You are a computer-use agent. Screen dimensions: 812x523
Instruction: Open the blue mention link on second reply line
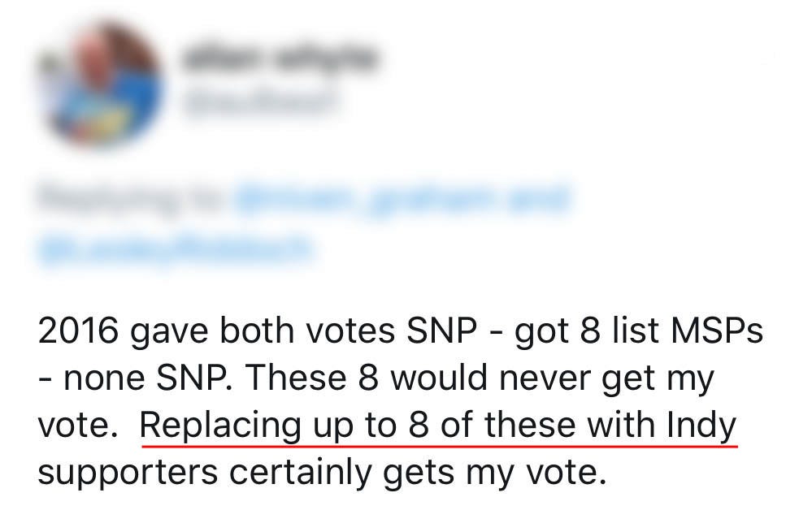(175, 247)
